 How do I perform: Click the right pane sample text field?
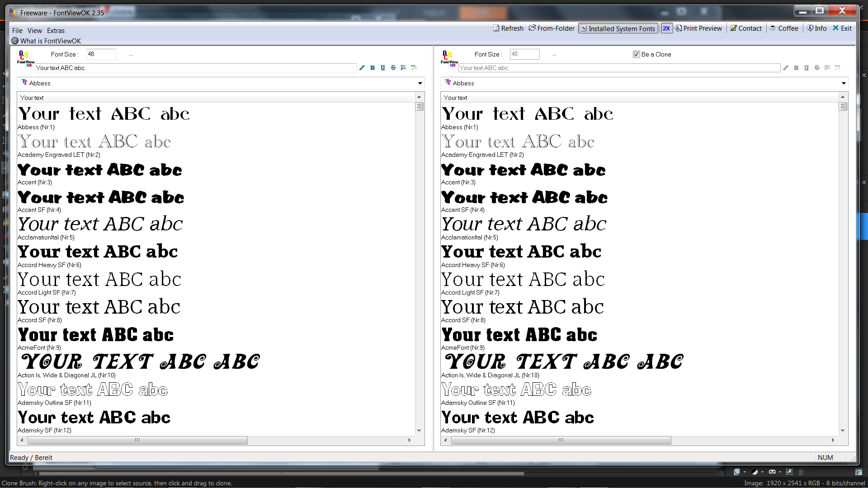619,68
